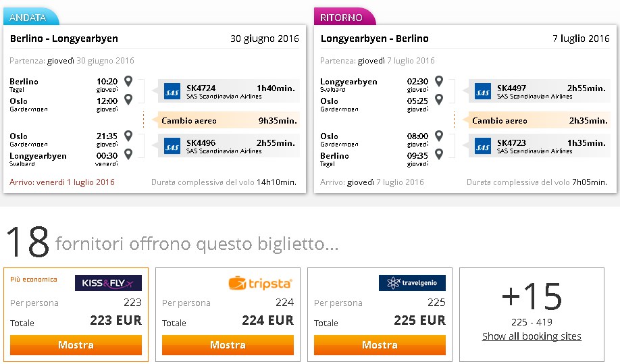Click the map pin at Berlino 09:35 arrival
This screenshot has height=364, width=620.
(x=439, y=154)
